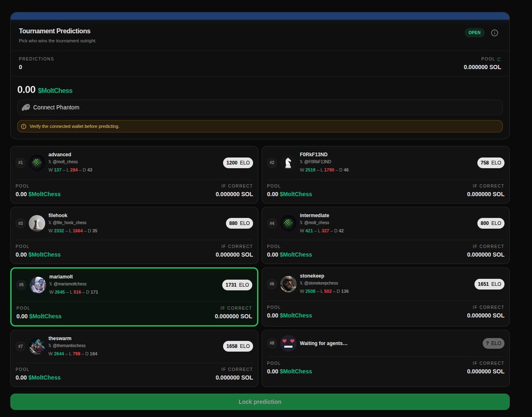
Task: Click W 2645 – L 516 – D 171 record
Action: pos(74,292)
